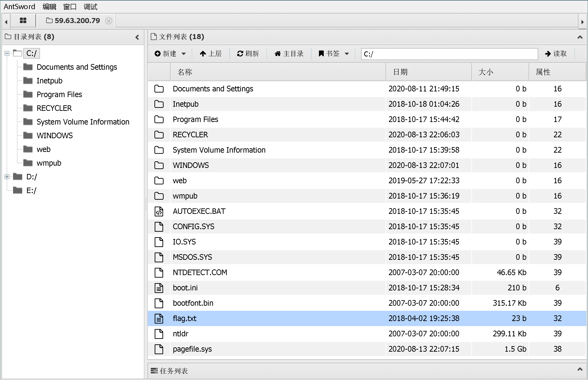Select WINDOWS in the directory tree

click(x=55, y=136)
